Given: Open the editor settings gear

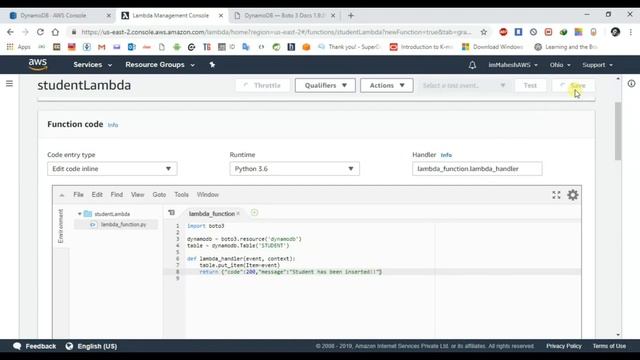Looking at the screenshot, I should tap(573, 195).
